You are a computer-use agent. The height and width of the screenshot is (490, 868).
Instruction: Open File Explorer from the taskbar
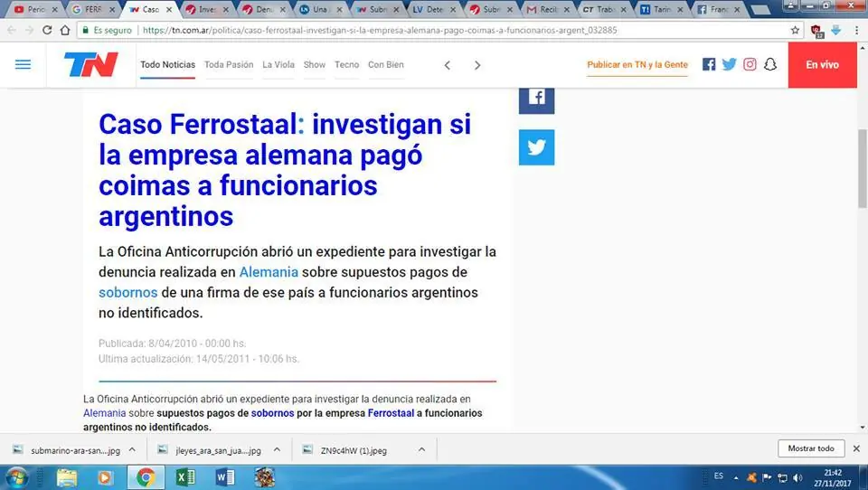66,477
